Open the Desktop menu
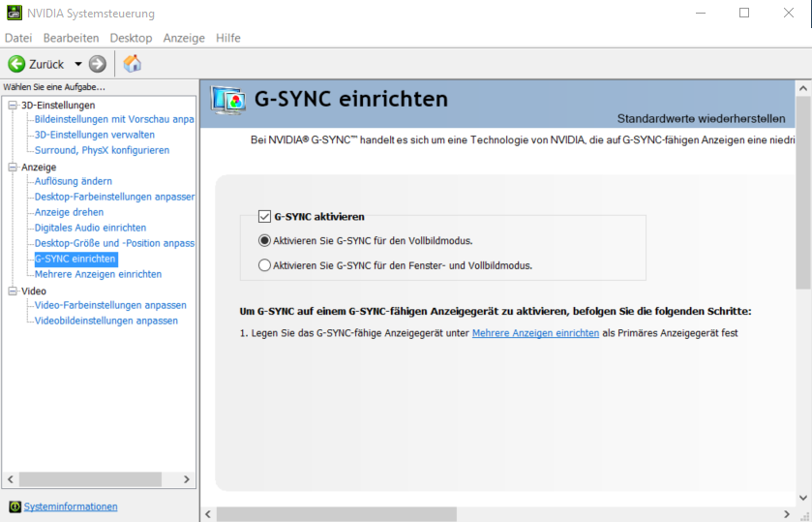The height and width of the screenshot is (522, 812). click(x=131, y=38)
